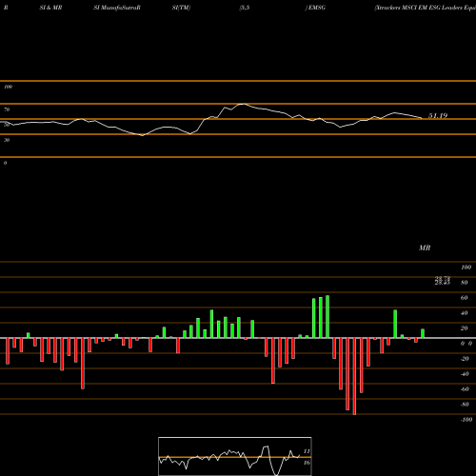Click the RSI axis label 30
Screen dimensions: 476x476
coord(7,140)
